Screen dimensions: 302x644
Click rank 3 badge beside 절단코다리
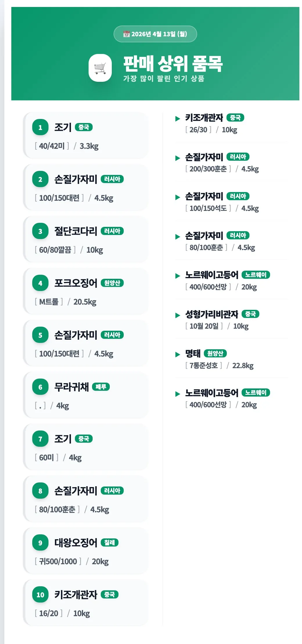[x=40, y=231]
